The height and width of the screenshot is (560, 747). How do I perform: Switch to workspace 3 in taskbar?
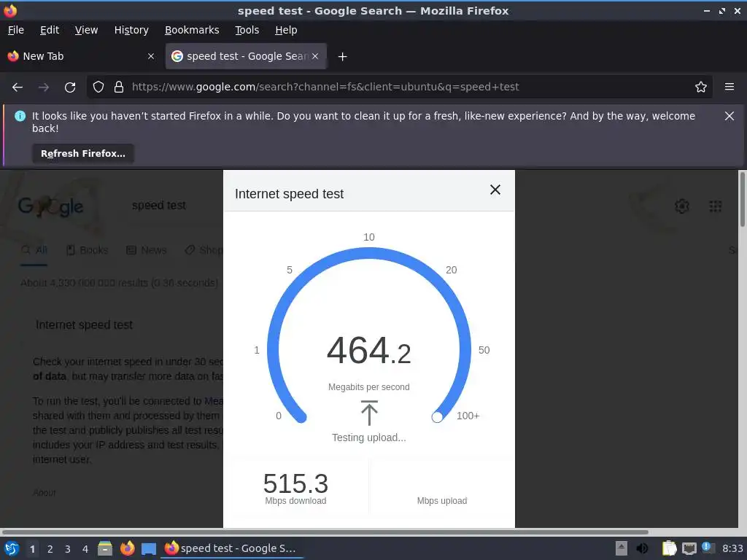68,549
